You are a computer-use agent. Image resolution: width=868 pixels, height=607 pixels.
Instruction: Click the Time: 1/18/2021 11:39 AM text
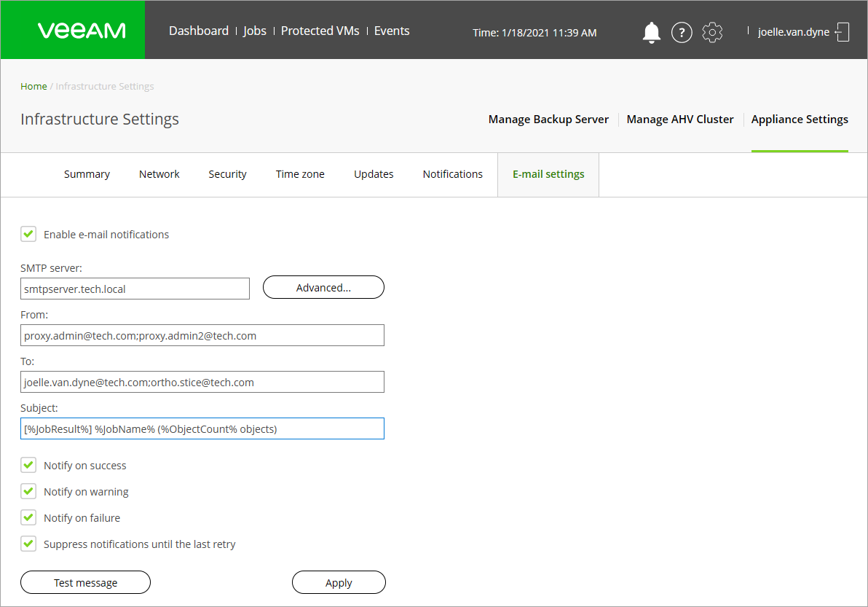pyautogui.click(x=534, y=33)
